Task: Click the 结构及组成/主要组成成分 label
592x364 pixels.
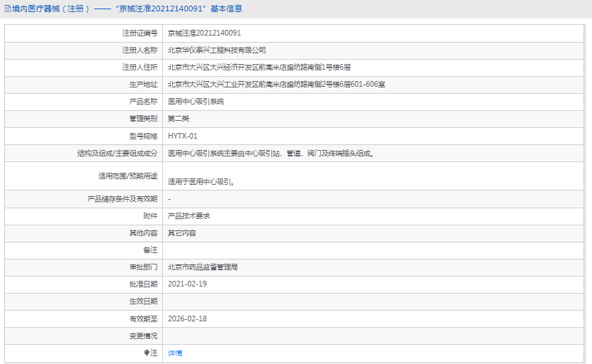Action: [x=117, y=153]
